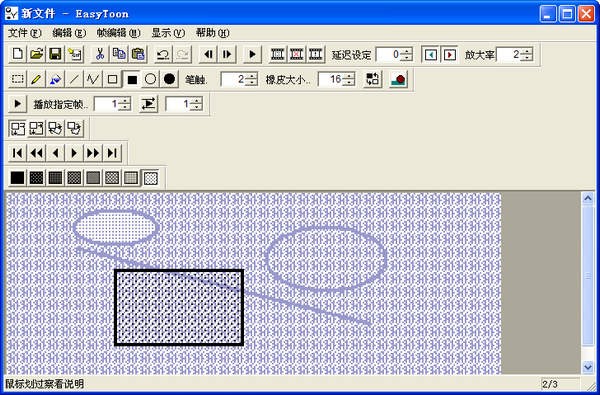This screenshot has width=600, height=395.
Task: Choose the rectangular selection tool
Action: point(17,79)
